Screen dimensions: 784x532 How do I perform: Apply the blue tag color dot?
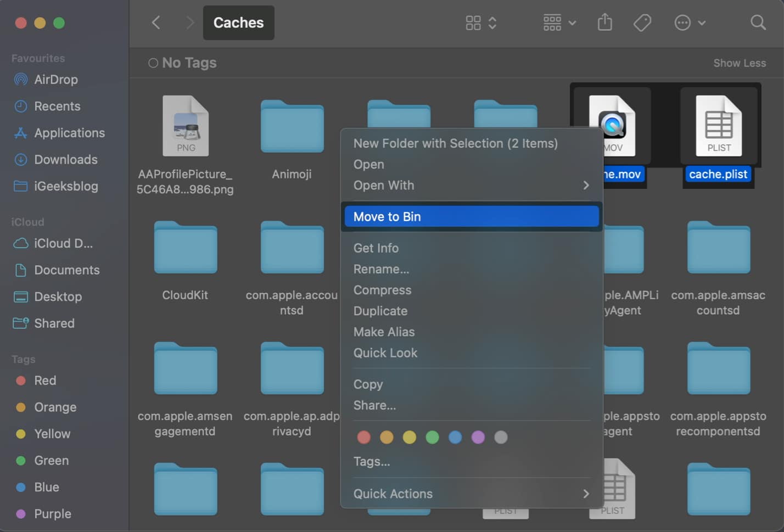click(455, 437)
